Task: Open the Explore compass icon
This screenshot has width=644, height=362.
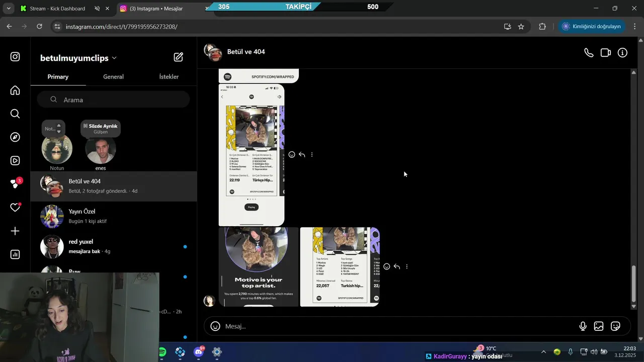Action: [15, 137]
